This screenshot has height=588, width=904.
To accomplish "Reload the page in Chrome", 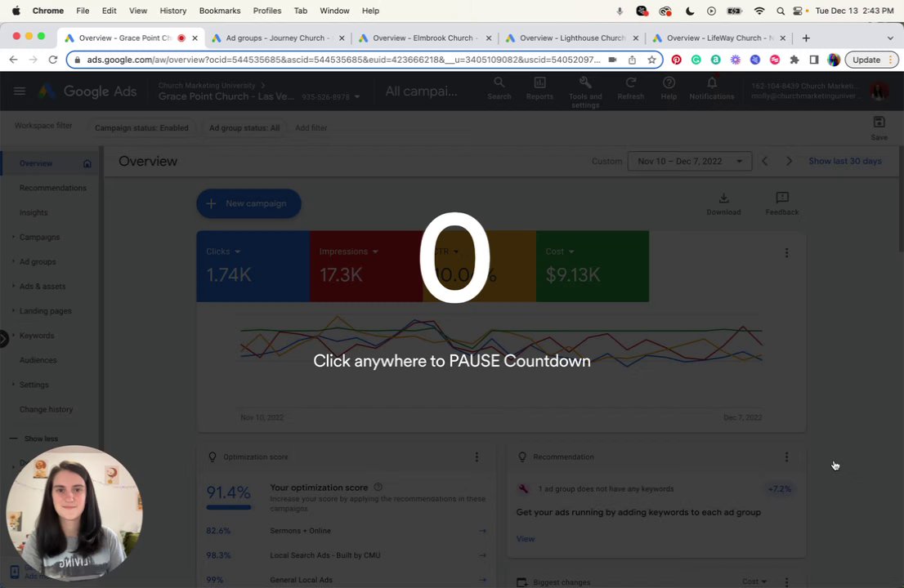I will point(52,60).
